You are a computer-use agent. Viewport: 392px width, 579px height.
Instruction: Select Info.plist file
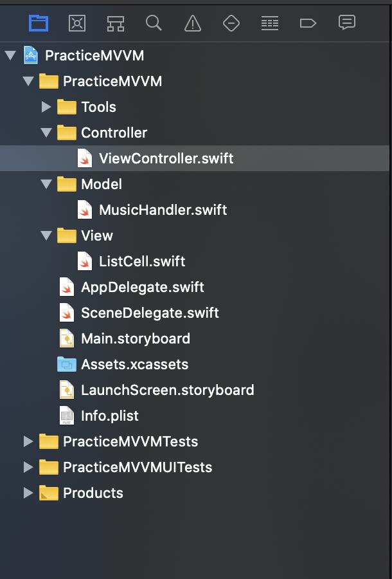click(x=109, y=416)
